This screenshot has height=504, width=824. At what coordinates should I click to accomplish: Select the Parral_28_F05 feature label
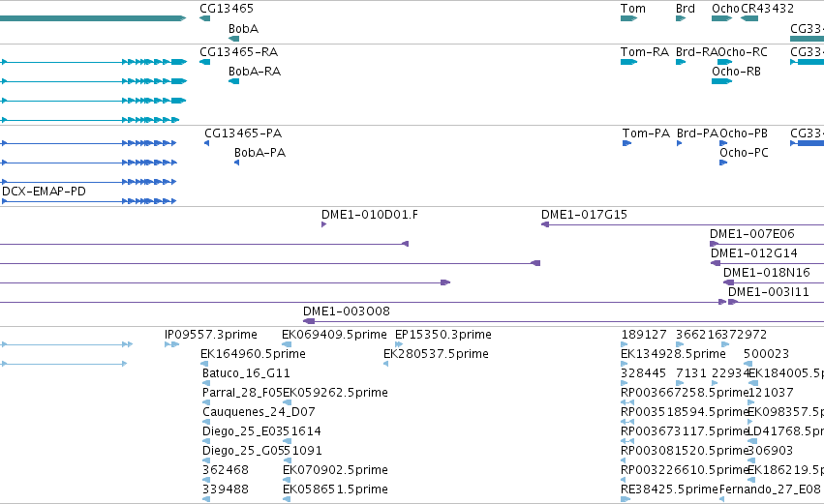point(242,393)
